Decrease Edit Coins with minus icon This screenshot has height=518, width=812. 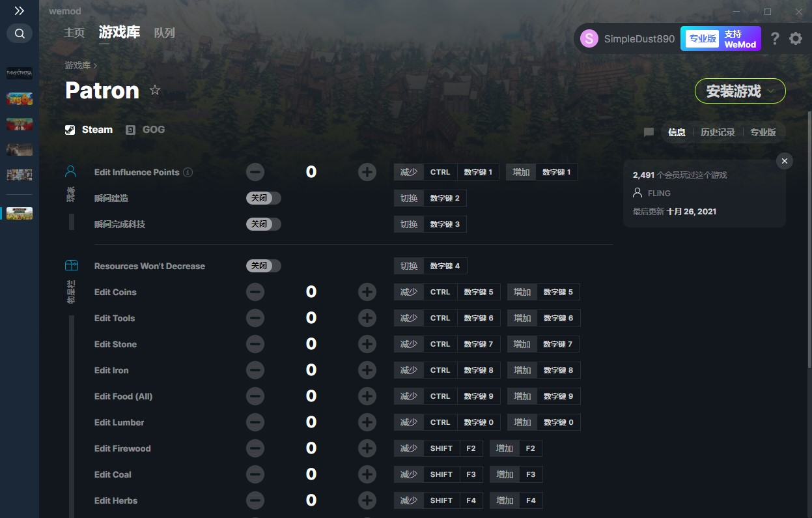tap(255, 292)
